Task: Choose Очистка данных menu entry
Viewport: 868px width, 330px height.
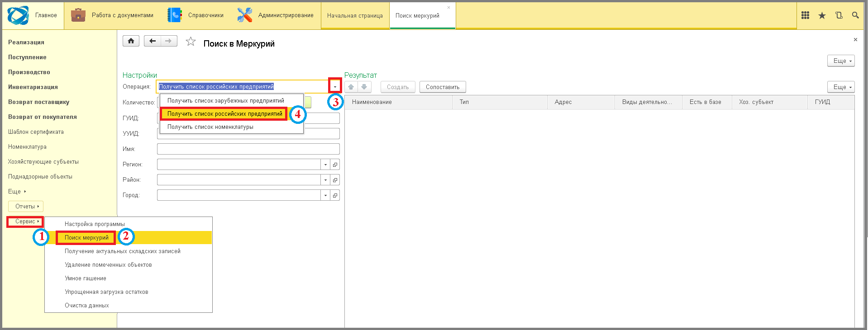Action: click(x=129, y=306)
